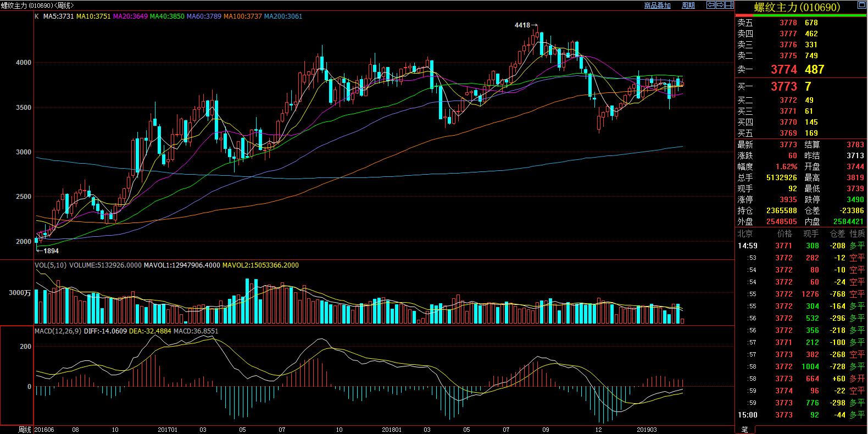The image size is (868, 434).
Task: Click the 最高 3819 high value
Action: pyautogui.click(x=855, y=178)
